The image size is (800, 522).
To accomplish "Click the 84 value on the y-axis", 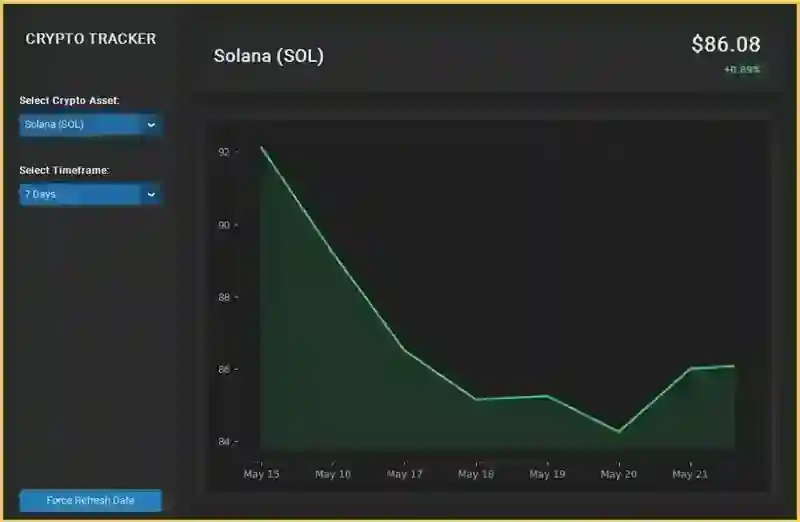I will click(x=224, y=441).
